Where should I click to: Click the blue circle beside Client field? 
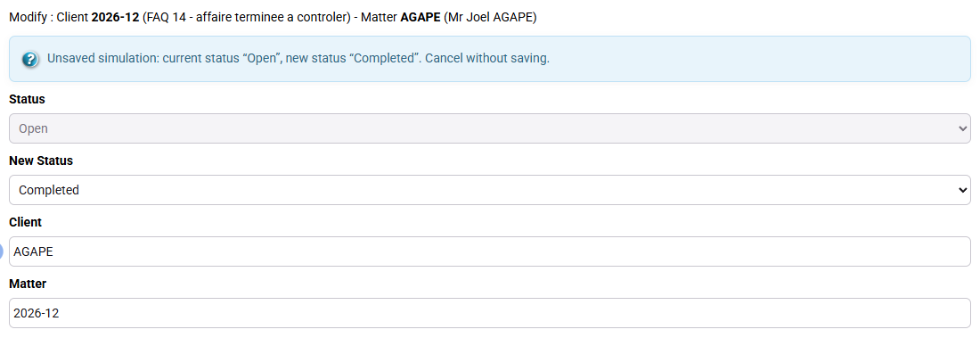[x=1, y=251]
